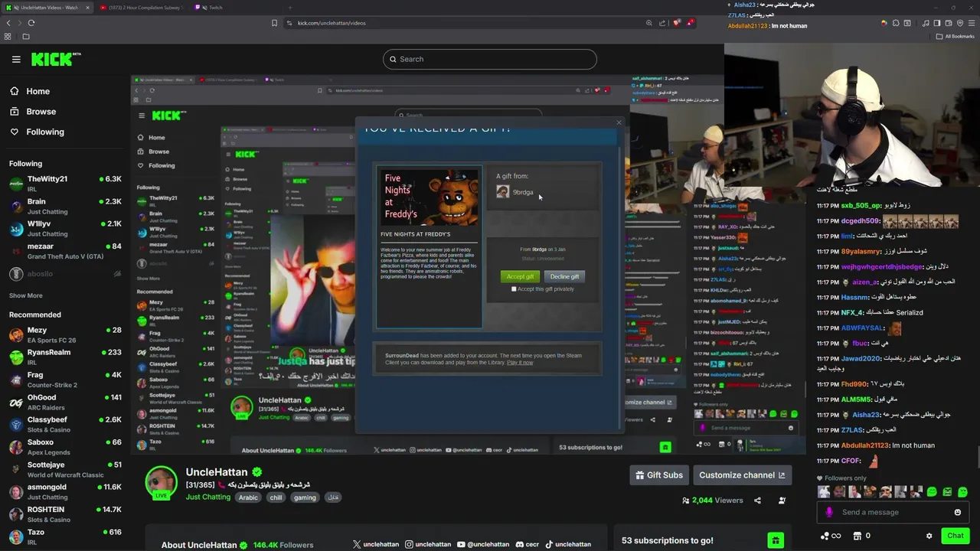The image size is (980, 551).
Task: Open the browser main hamburger menu
Action: pyautogui.click(x=972, y=23)
